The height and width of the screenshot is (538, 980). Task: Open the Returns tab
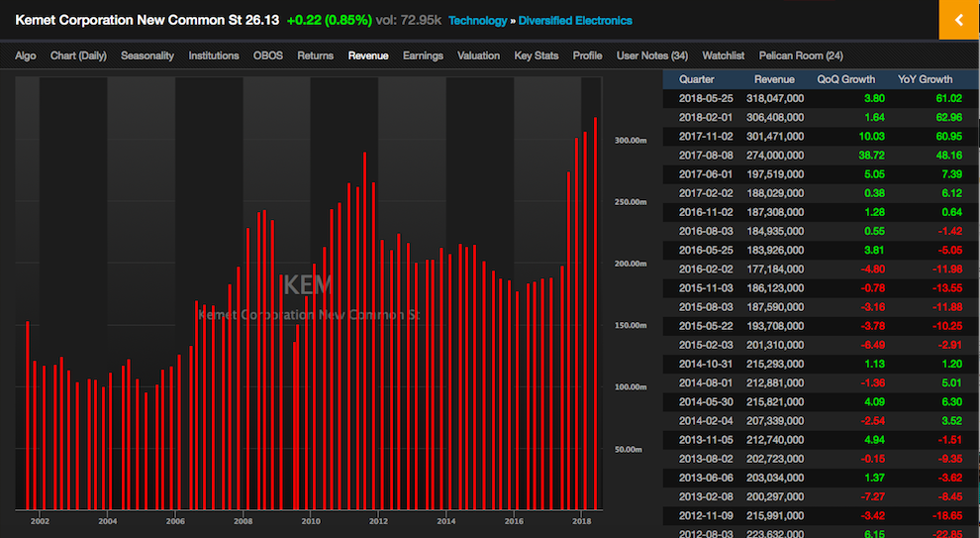coord(315,55)
